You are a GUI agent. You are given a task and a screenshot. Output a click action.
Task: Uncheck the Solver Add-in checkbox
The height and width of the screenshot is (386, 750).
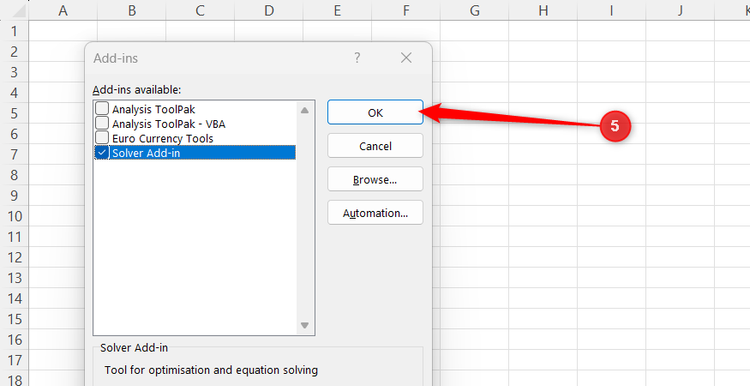pyautogui.click(x=102, y=153)
